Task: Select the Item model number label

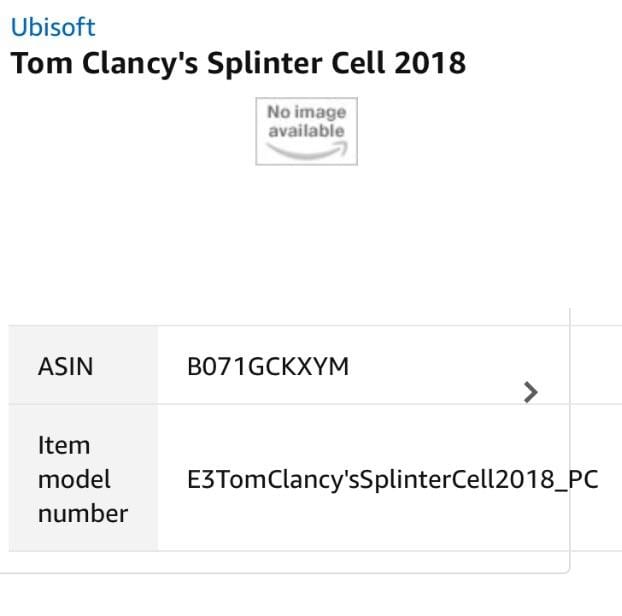Action: (x=83, y=479)
